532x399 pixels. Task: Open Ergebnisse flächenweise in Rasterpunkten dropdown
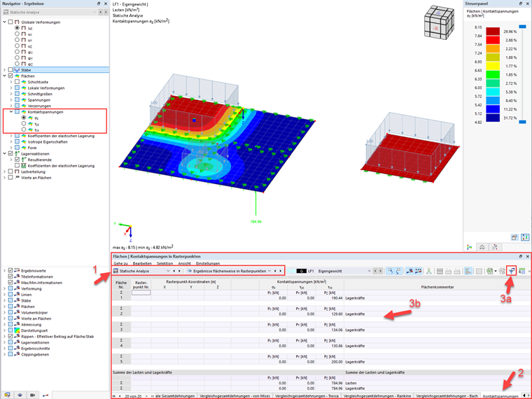(x=230, y=271)
